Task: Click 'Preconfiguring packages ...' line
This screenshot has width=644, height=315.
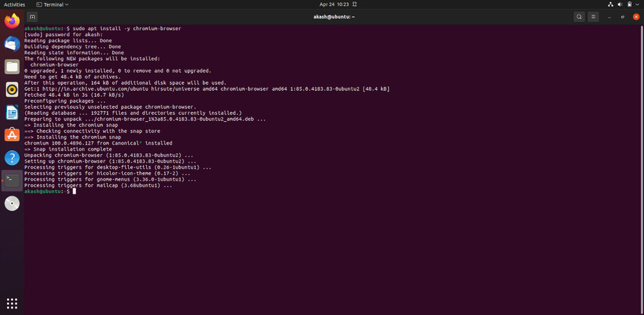Action: tap(65, 100)
